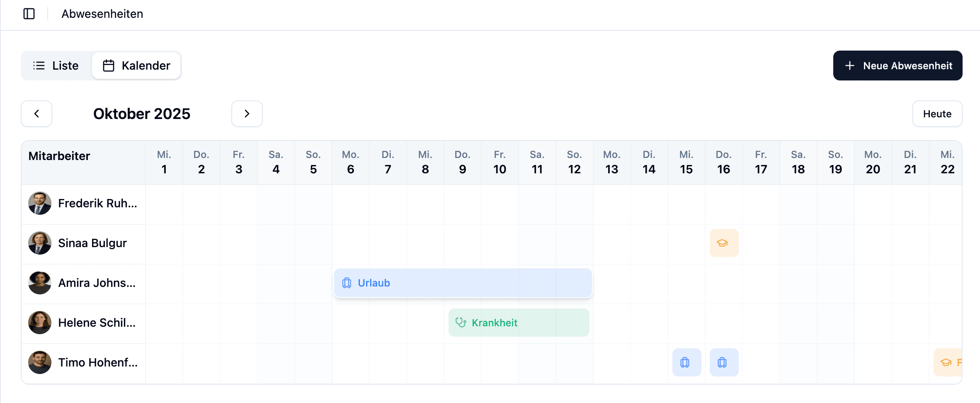Select the Urlaub absence bar for Amira

click(462, 283)
